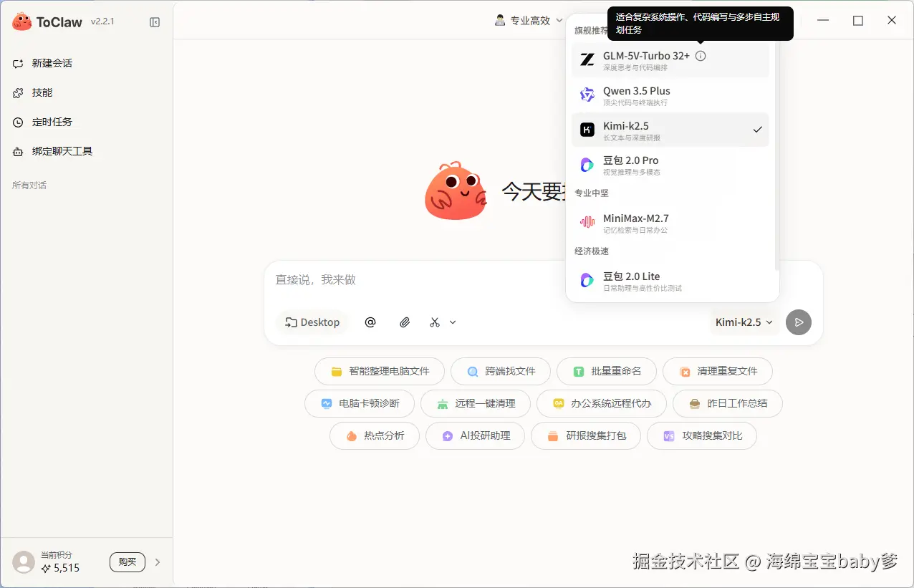Select the MiniMax-M2.7 model
The height and width of the screenshot is (588, 914).
pos(670,223)
